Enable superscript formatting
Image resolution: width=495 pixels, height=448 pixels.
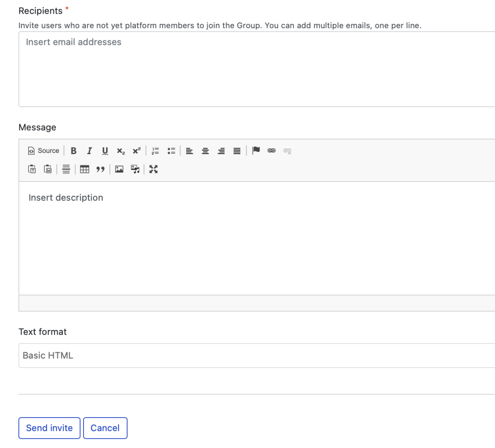pyautogui.click(x=136, y=151)
